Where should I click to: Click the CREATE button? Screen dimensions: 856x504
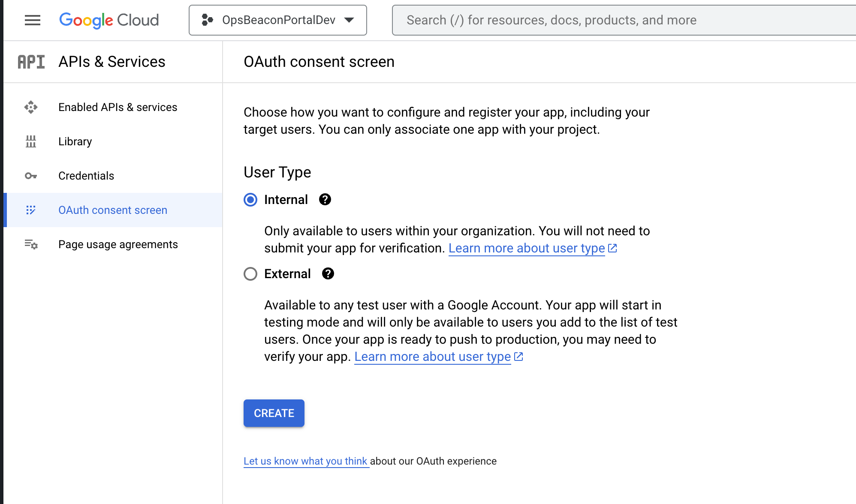[x=274, y=413]
